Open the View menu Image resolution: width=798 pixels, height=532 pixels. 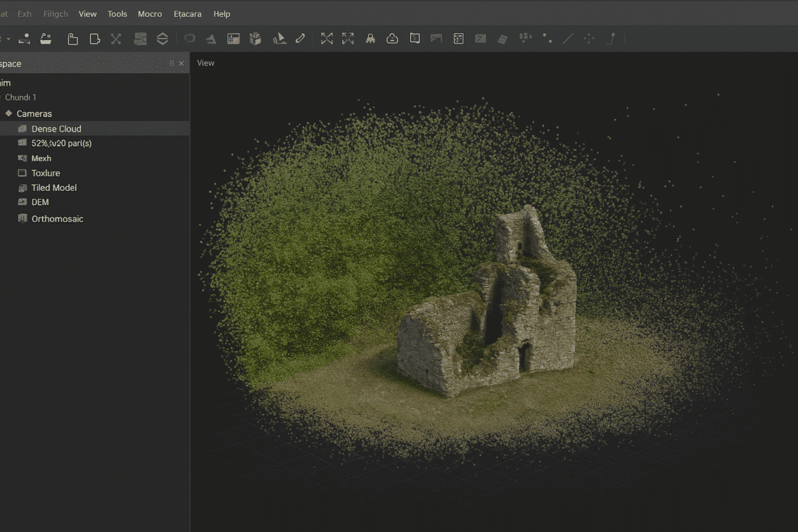(x=88, y=14)
